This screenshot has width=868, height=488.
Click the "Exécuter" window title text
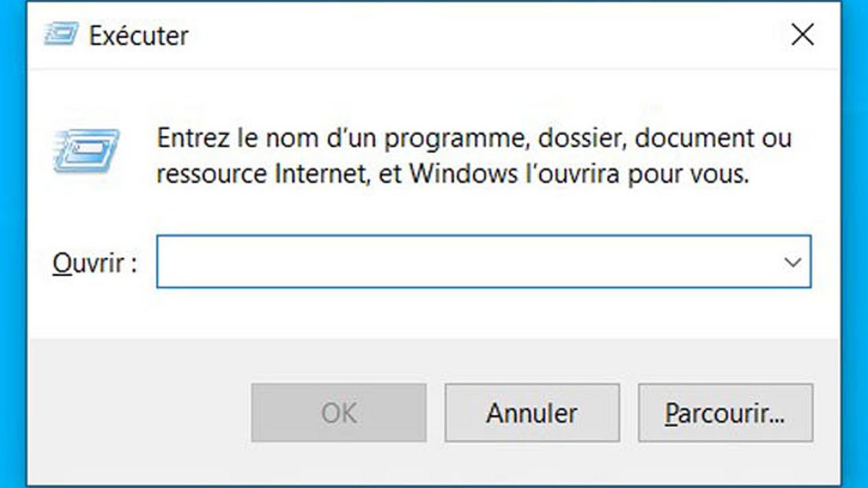tap(138, 35)
